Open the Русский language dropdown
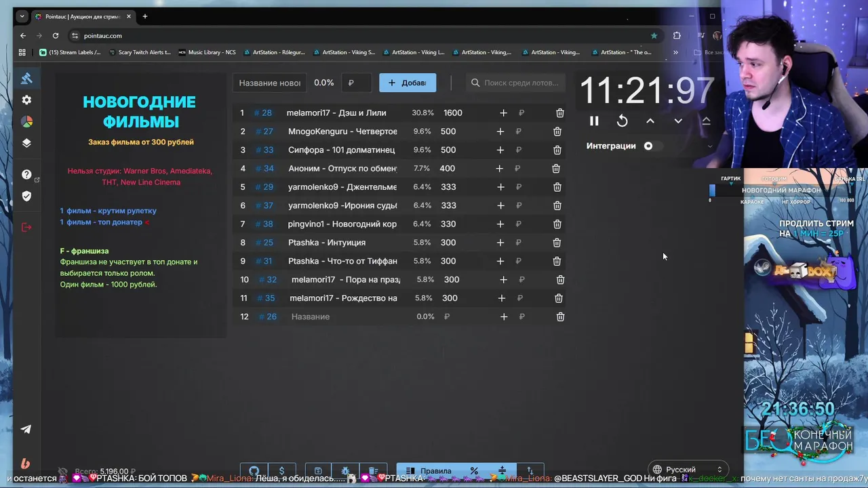 [687, 469]
